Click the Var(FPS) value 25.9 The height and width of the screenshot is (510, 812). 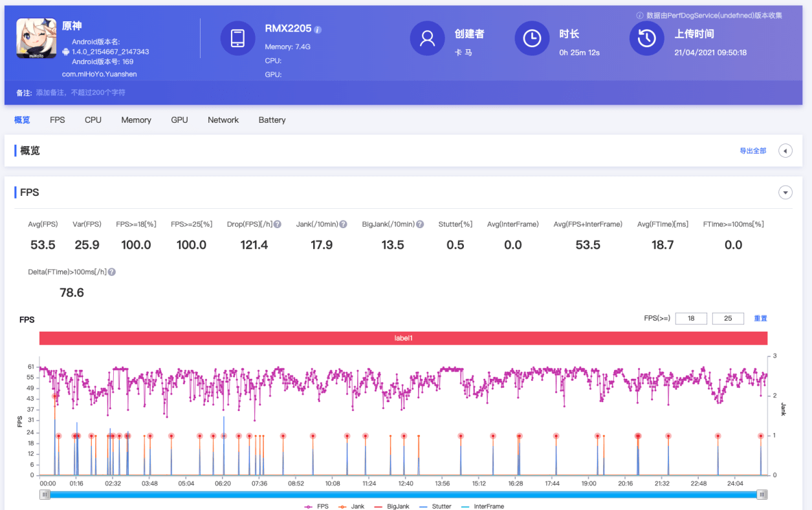(87, 245)
